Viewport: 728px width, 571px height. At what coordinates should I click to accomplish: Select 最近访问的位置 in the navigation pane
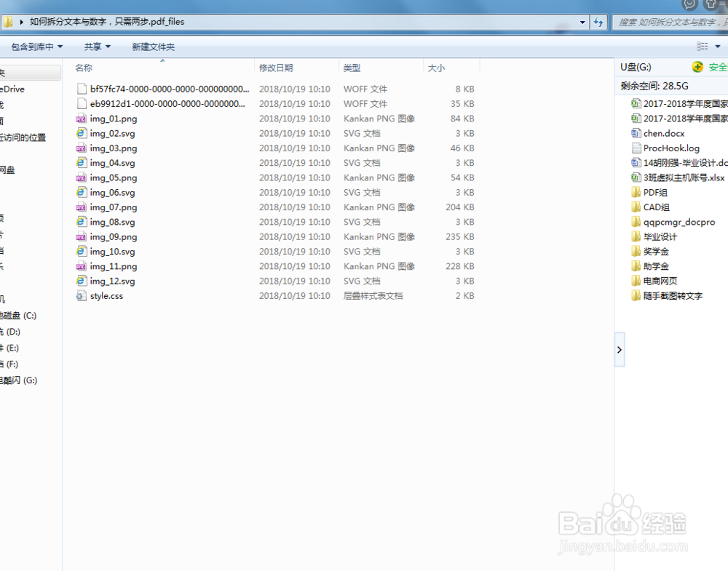[x=23, y=137]
